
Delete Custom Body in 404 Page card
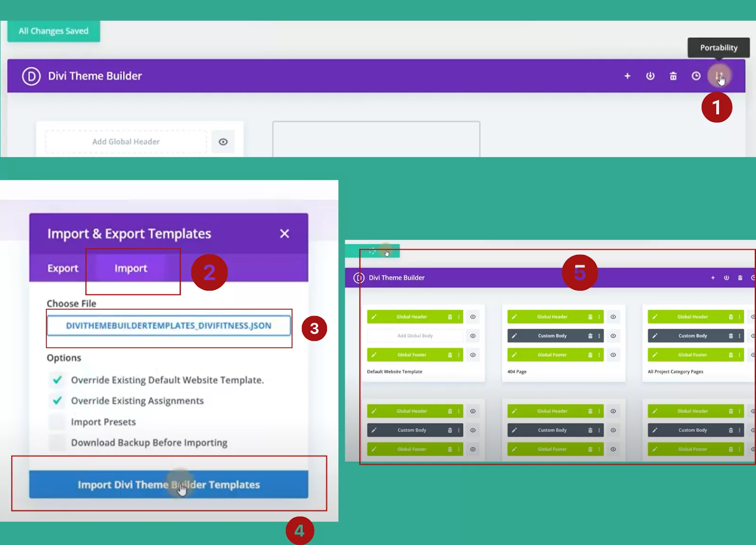click(x=590, y=336)
